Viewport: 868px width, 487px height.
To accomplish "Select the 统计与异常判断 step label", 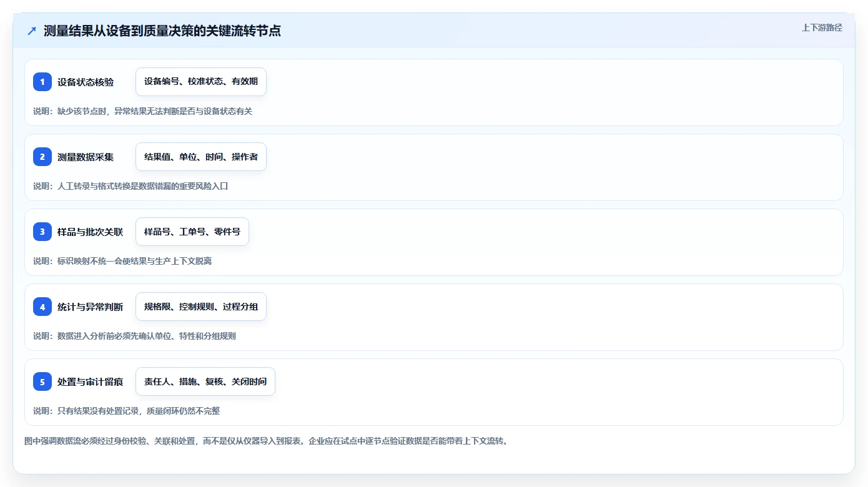I will point(90,307).
